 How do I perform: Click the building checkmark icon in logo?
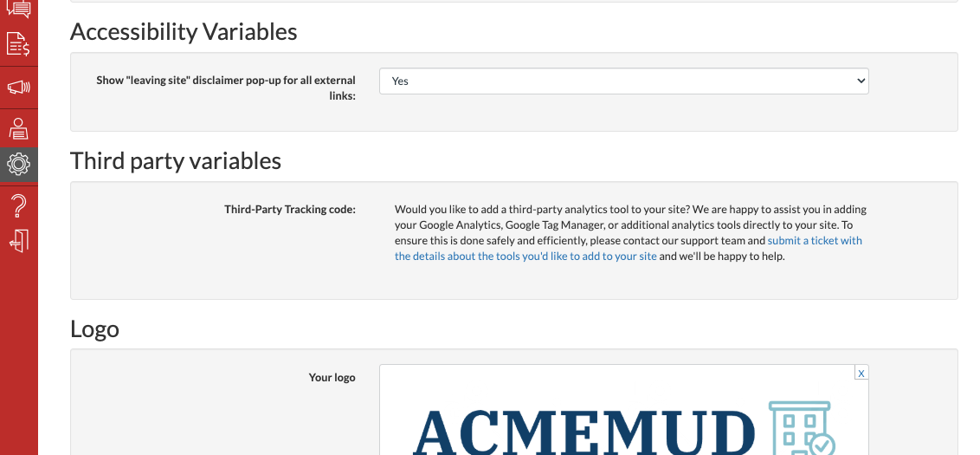pyautogui.click(x=801, y=429)
